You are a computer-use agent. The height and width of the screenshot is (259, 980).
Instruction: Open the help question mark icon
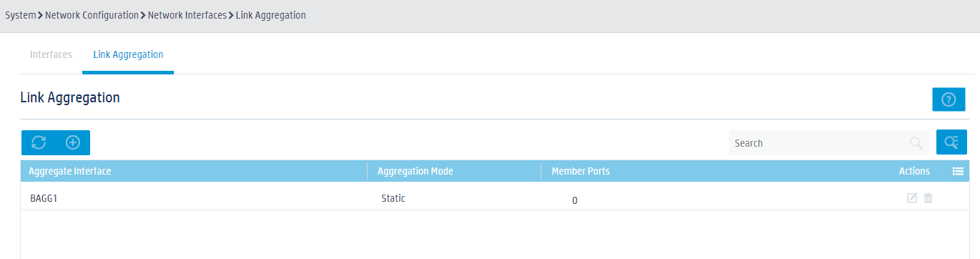tap(949, 99)
